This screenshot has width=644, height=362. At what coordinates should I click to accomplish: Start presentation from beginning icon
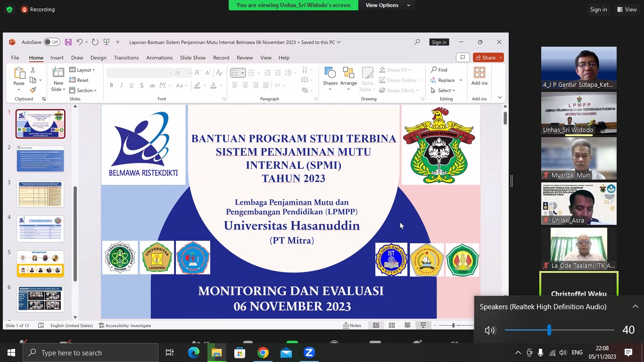point(107,42)
